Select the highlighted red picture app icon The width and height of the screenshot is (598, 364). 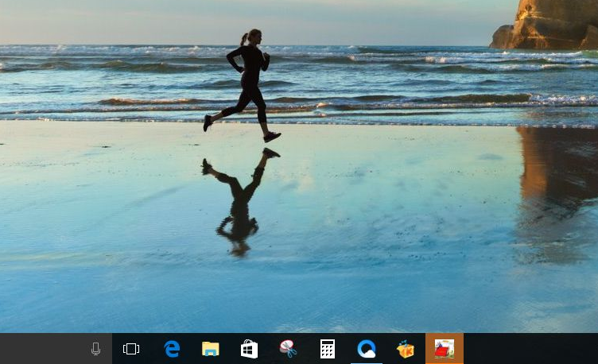point(445,349)
